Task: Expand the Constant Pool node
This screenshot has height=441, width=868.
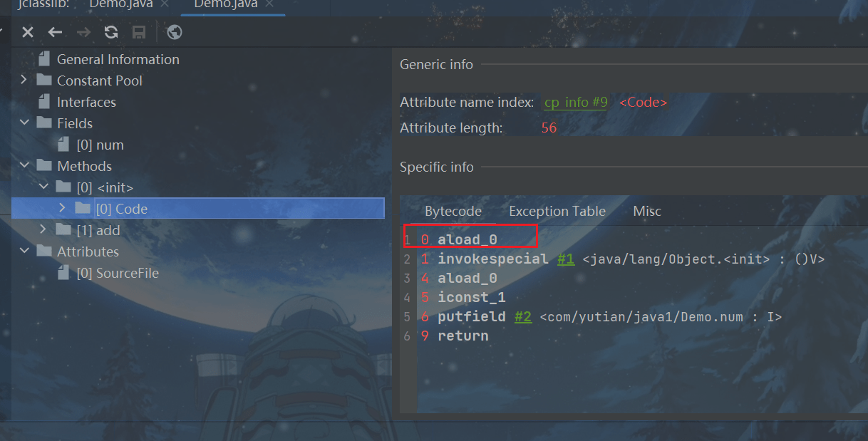Action: point(24,81)
